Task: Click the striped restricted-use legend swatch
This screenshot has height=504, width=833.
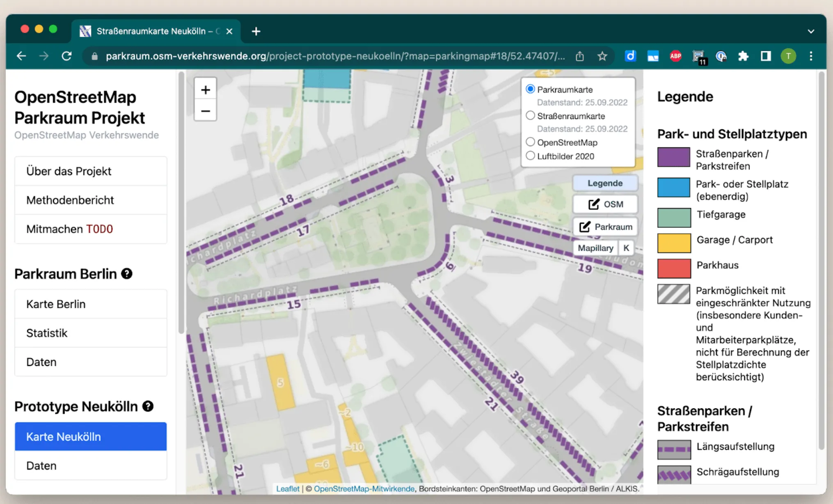Action: [673, 294]
